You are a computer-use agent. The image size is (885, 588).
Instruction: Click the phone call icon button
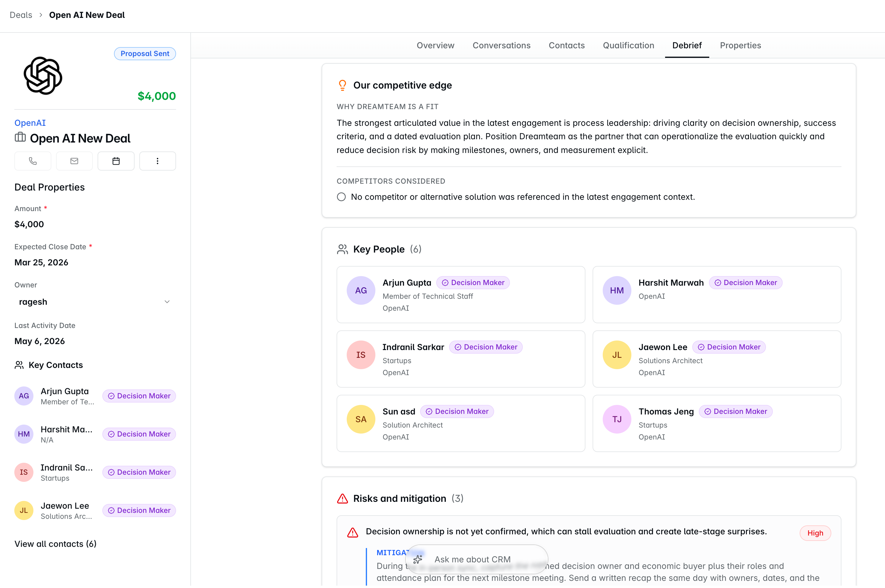pos(33,161)
